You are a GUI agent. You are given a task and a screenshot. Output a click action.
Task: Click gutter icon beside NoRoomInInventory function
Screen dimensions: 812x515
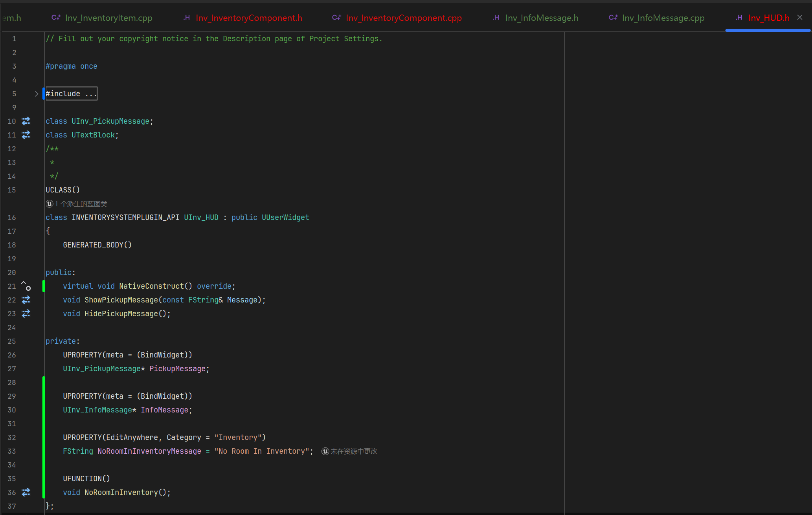[26, 492]
